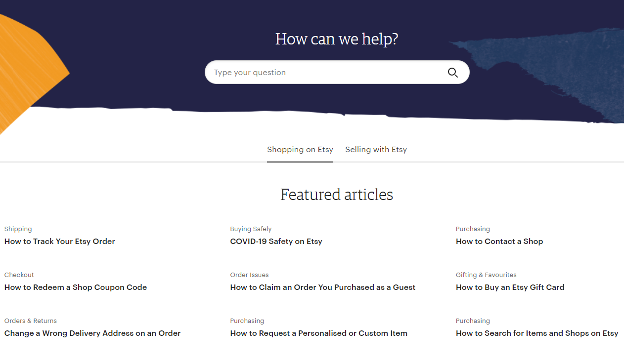Switch to the Selling with Etsy tab
This screenshot has height=364, width=624.
376,150
